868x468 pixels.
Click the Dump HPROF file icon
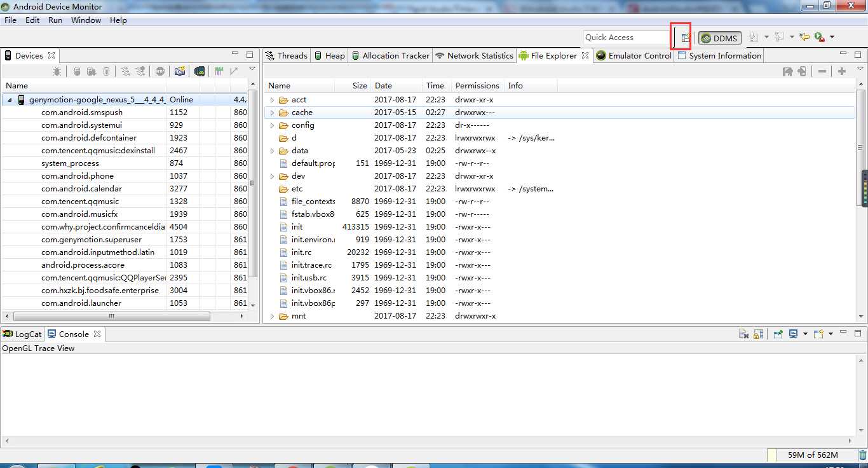click(x=92, y=71)
